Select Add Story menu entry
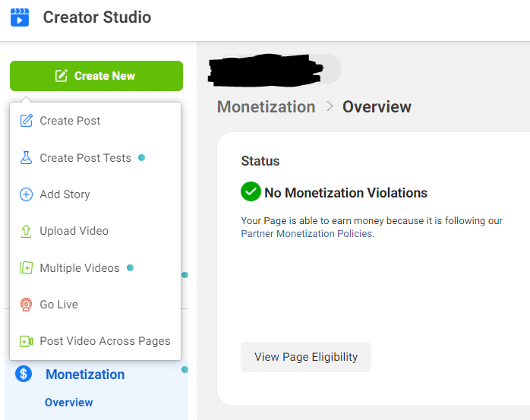 coord(96,194)
